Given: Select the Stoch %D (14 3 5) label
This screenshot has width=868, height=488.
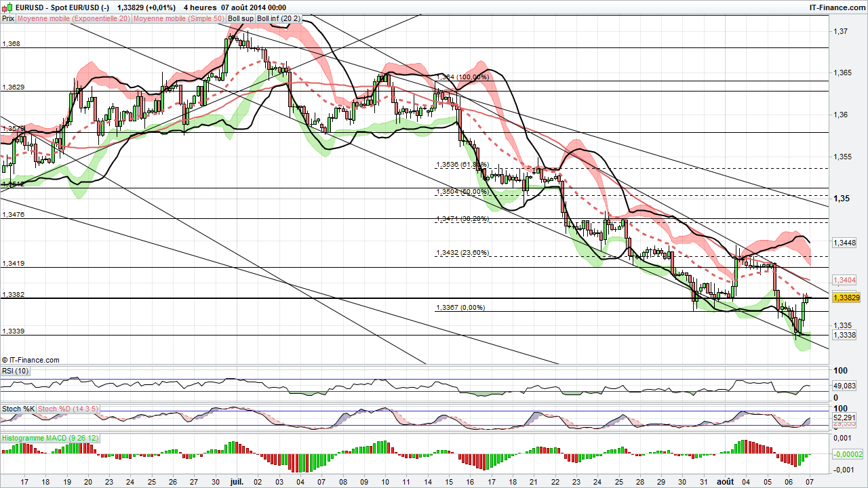Looking at the screenshot, I should coord(66,409).
